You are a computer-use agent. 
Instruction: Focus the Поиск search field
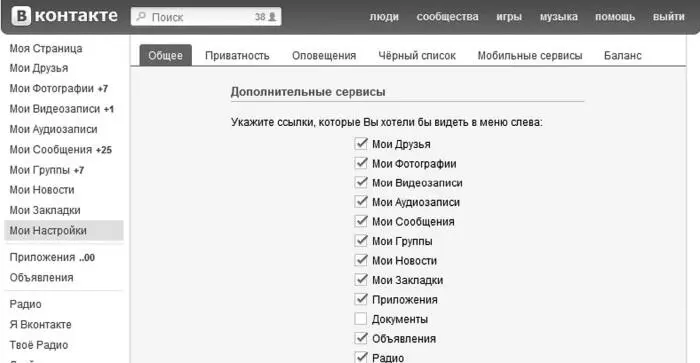pos(206,17)
